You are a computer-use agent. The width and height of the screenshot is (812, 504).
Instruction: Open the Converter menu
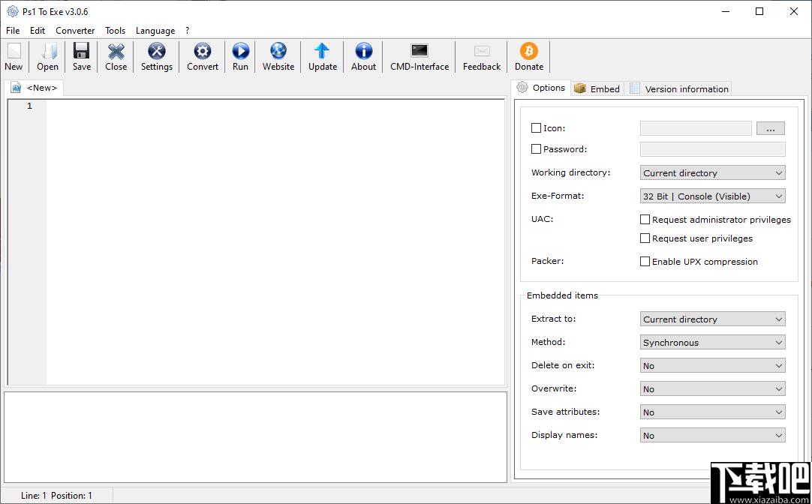coord(75,31)
